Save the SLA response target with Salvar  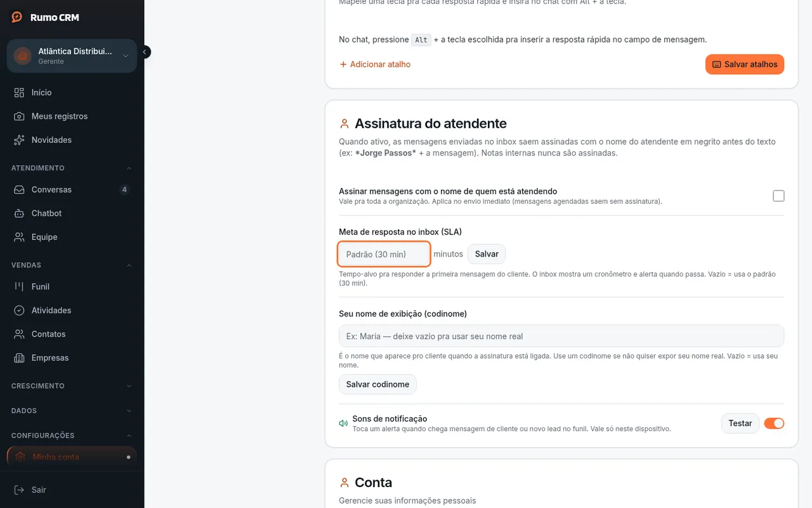[487, 254]
